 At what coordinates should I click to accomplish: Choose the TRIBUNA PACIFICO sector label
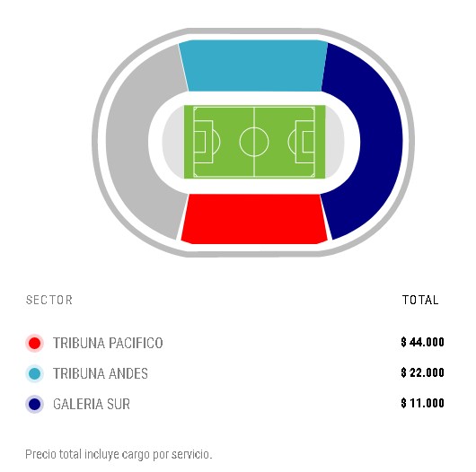[x=108, y=343]
